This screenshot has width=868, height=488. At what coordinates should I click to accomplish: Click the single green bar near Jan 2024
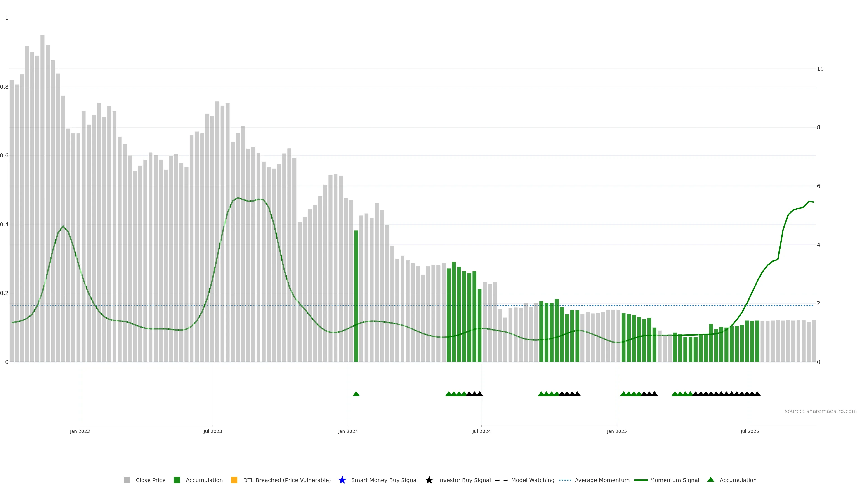click(356, 296)
